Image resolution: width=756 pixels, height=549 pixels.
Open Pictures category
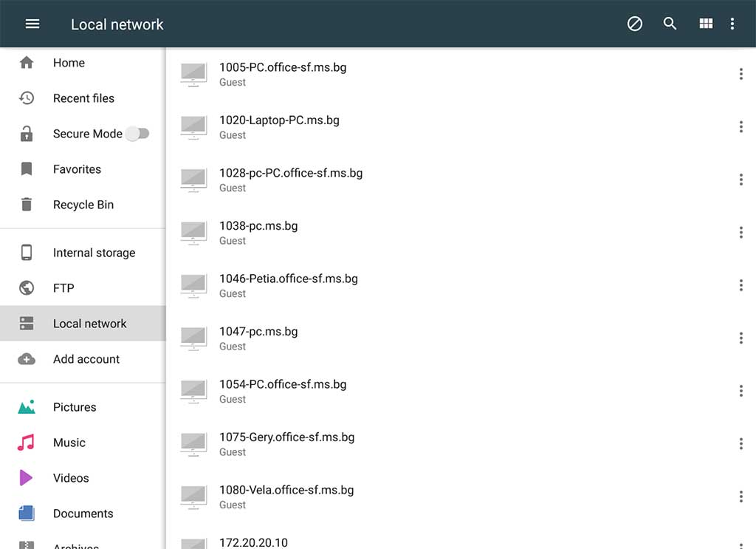(83, 406)
